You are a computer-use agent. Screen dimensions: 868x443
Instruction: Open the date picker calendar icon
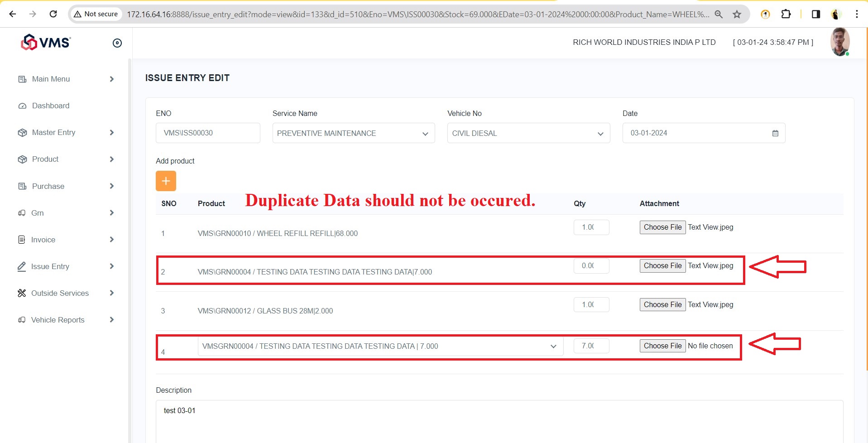click(x=775, y=133)
